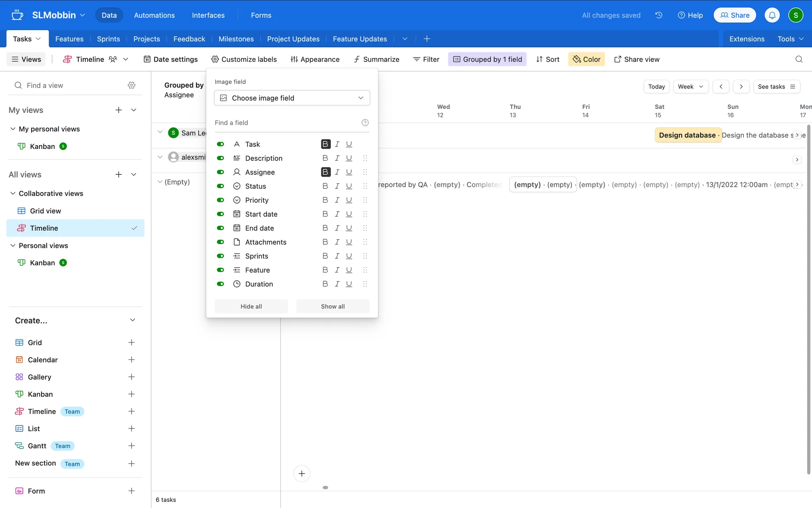Open the Automations menu item

click(x=154, y=15)
